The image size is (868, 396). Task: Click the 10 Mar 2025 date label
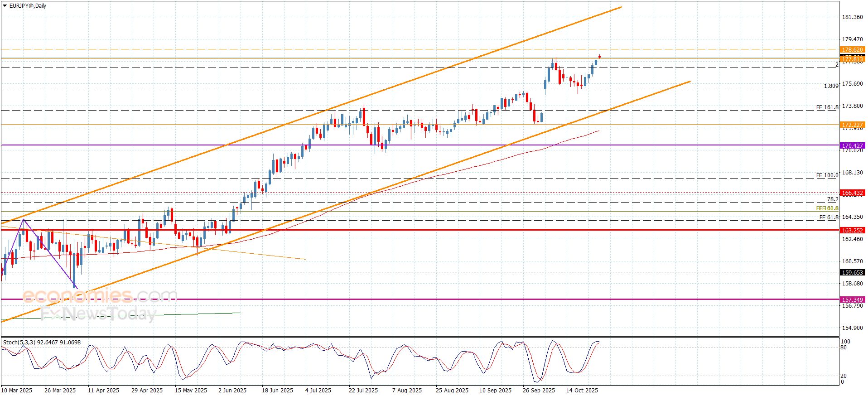(x=17, y=390)
